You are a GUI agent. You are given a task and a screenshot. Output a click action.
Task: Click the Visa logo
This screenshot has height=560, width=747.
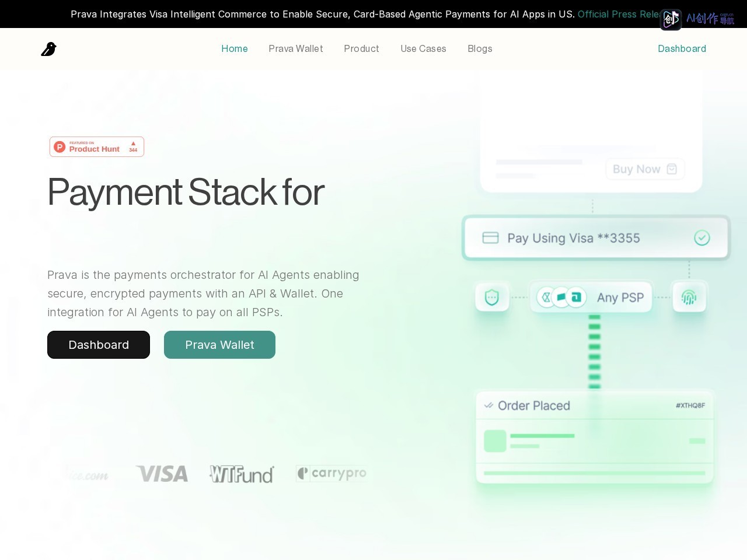pyautogui.click(x=162, y=474)
